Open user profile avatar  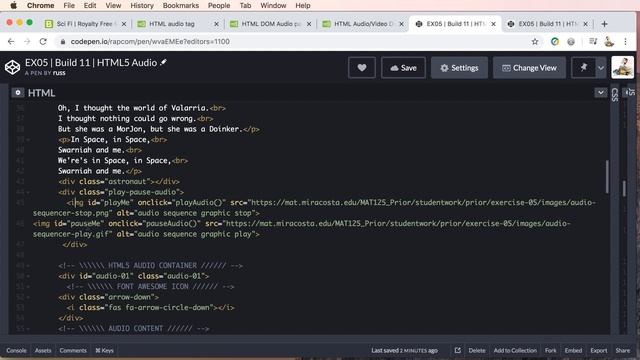pyautogui.click(x=622, y=67)
